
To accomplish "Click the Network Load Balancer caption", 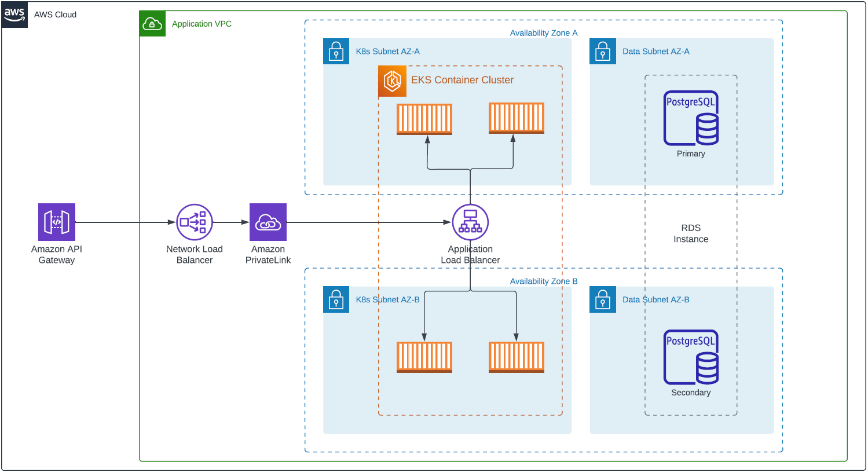I will [x=195, y=254].
